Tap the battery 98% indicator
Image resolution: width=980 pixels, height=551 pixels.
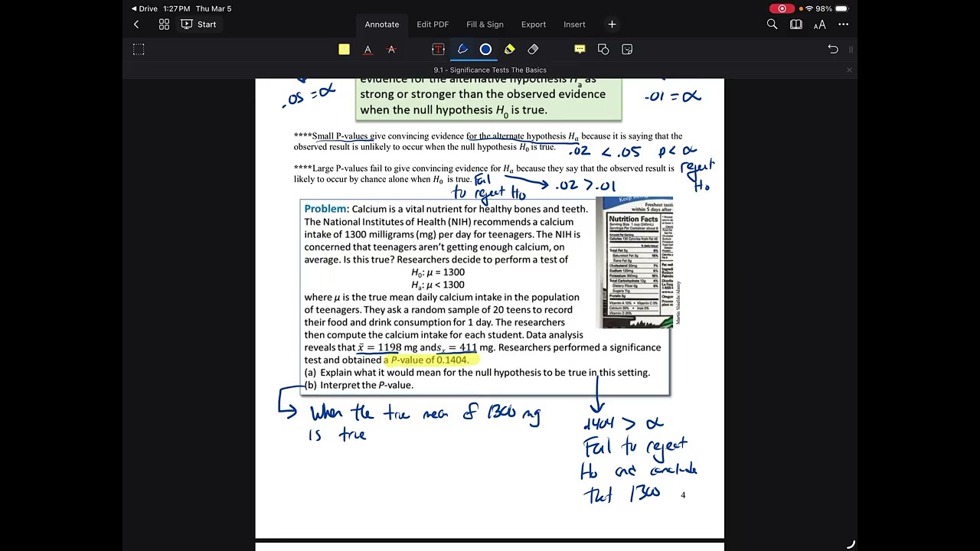(832, 8)
